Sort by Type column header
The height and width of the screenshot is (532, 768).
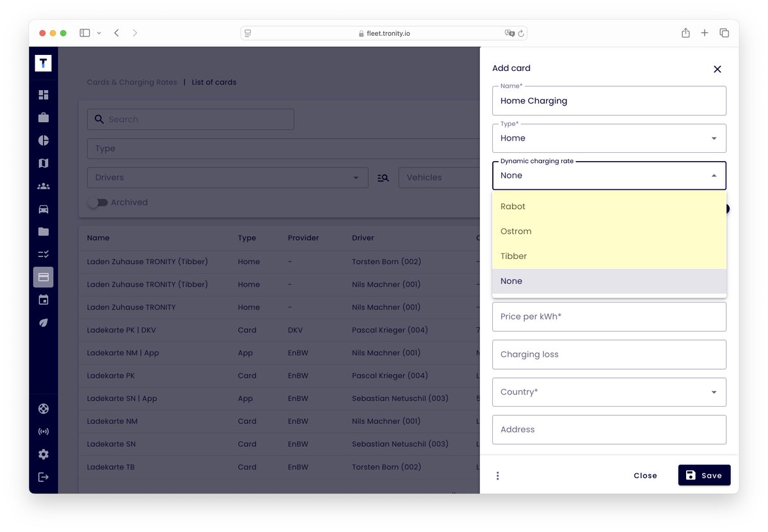pyautogui.click(x=247, y=238)
